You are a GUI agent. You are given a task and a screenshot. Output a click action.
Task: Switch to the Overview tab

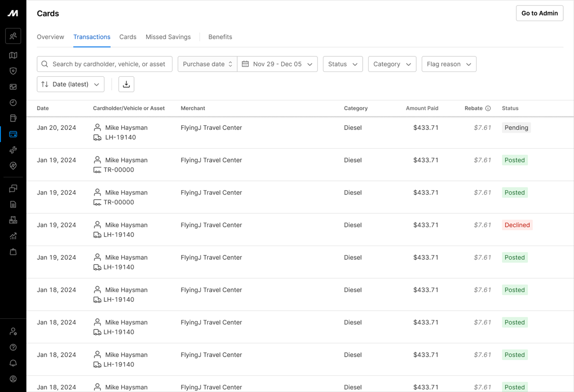coord(50,37)
